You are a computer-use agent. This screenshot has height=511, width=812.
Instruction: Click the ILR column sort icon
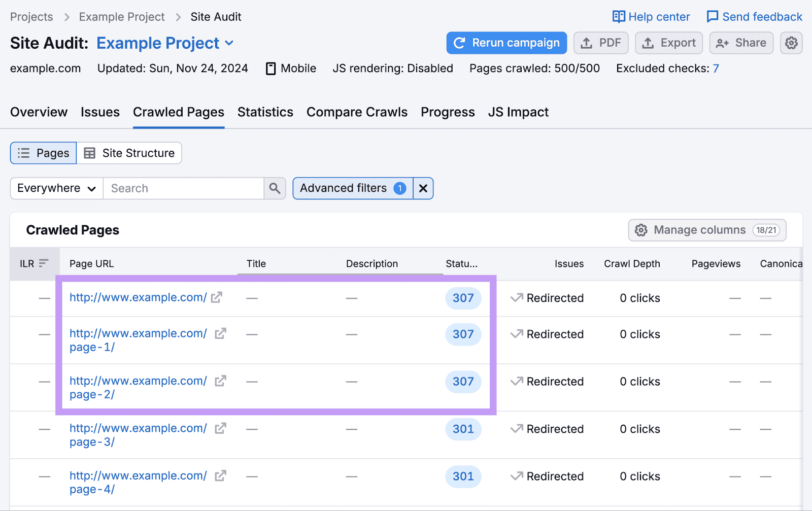click(x=42, y=263)
